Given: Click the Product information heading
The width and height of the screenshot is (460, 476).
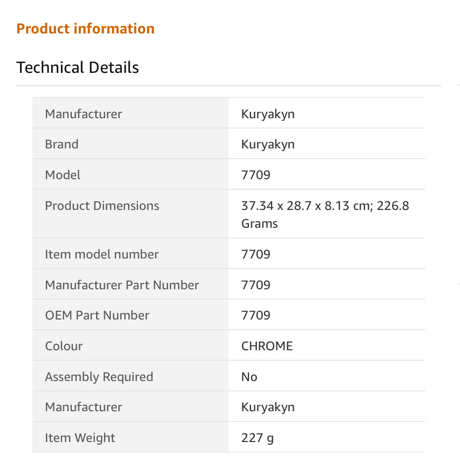Looking at the screenshot, I should [85, 29].
